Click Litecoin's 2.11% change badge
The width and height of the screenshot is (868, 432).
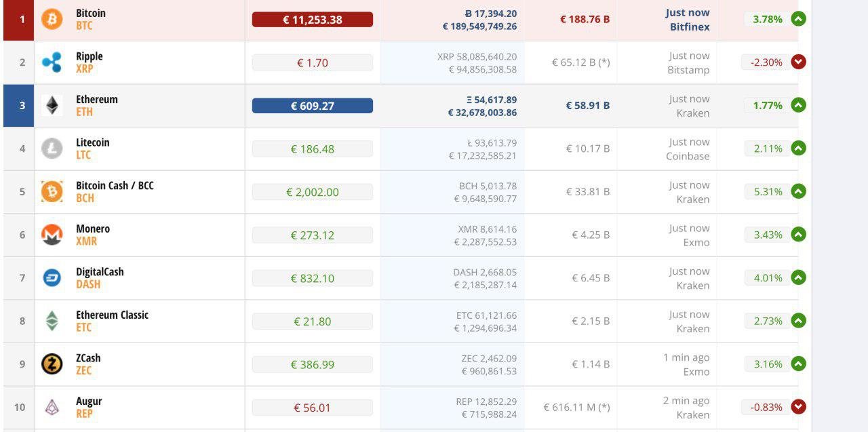coord(768,149)
